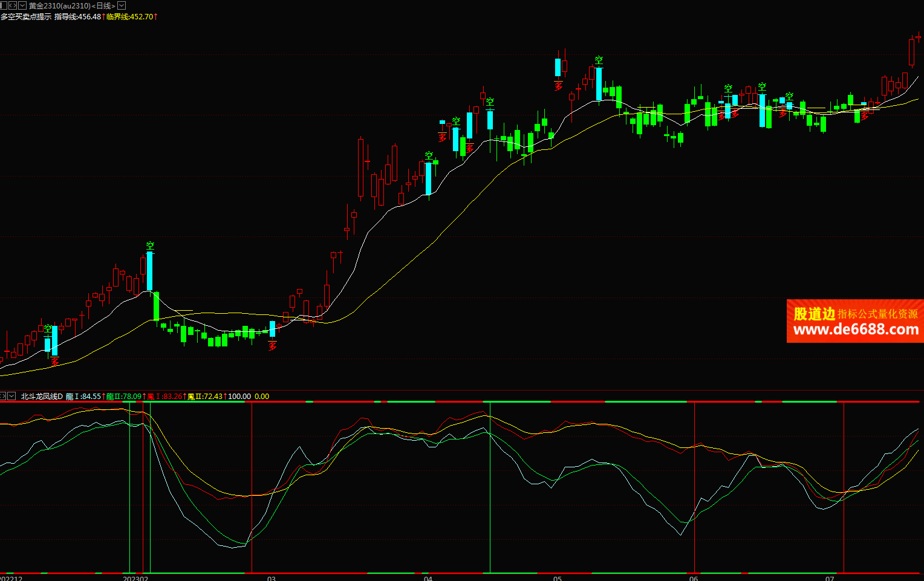The image size is (924, 581).
Task: Click the 指导线:456.48 value label
Action: 78,16
